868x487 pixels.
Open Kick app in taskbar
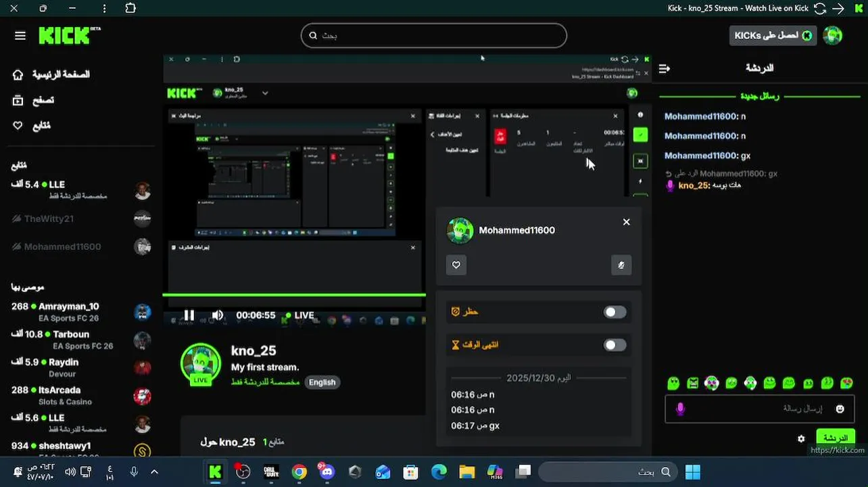pyautogui.click(x=216, y=472)
